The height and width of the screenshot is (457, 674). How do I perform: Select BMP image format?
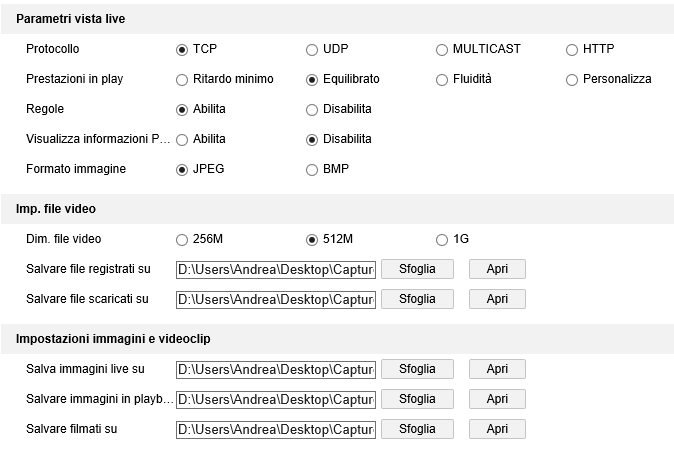[x=312, y=169]
